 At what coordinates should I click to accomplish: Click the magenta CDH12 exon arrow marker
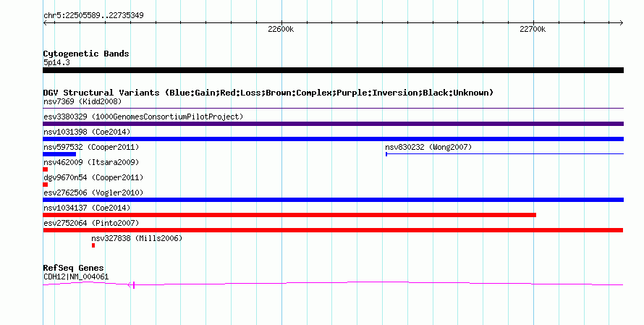click(x=132, y=284)
